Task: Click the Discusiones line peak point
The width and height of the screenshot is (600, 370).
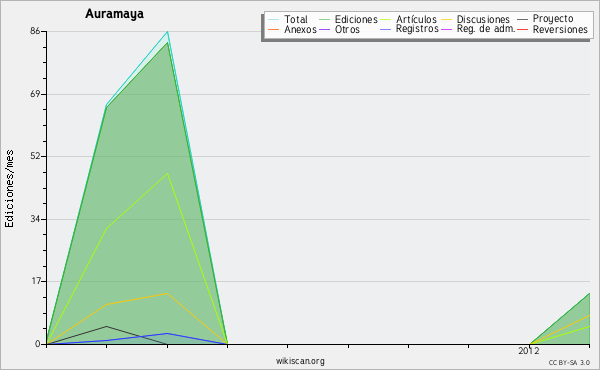Action: pyautogui.click(x=167, y=293)
